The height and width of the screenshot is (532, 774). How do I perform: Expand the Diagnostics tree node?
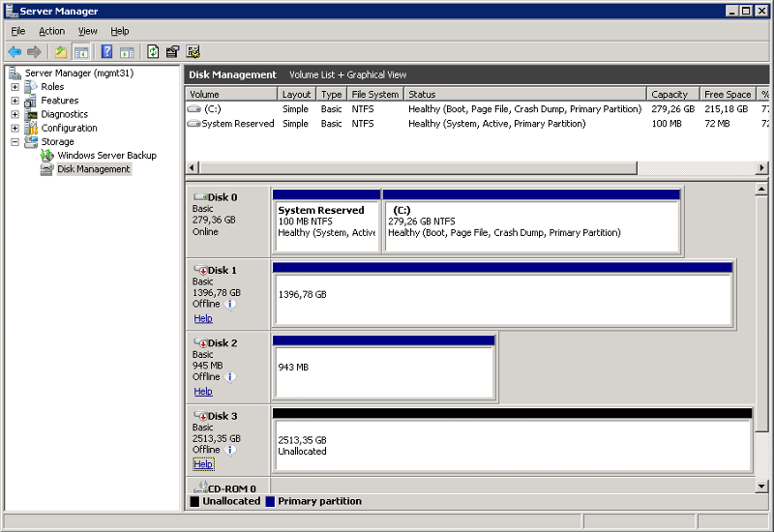point(15,114)
